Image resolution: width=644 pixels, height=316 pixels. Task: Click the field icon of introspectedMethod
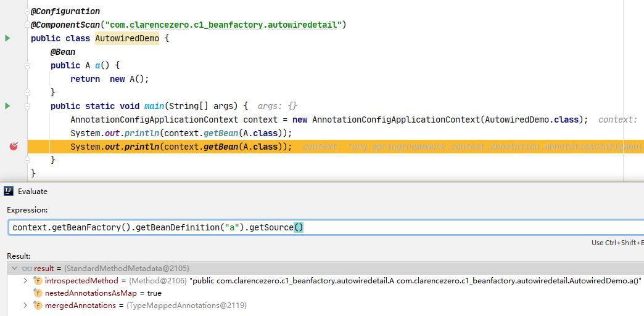pos(38,281)
